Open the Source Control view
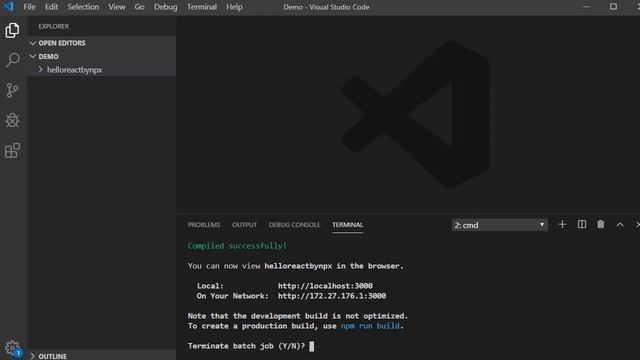The width and height of the screenshot is (640, 360). point(12,90)
